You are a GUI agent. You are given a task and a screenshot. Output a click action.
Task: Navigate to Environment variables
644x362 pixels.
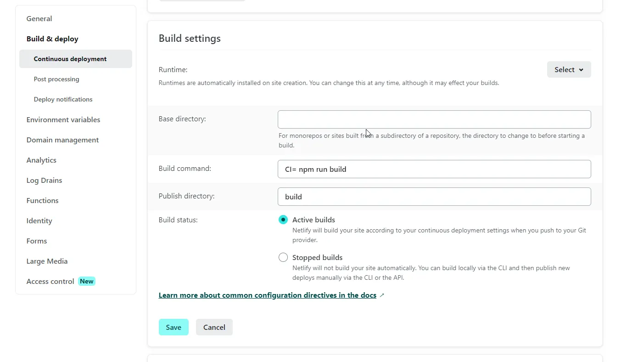[x=63, y=120]
